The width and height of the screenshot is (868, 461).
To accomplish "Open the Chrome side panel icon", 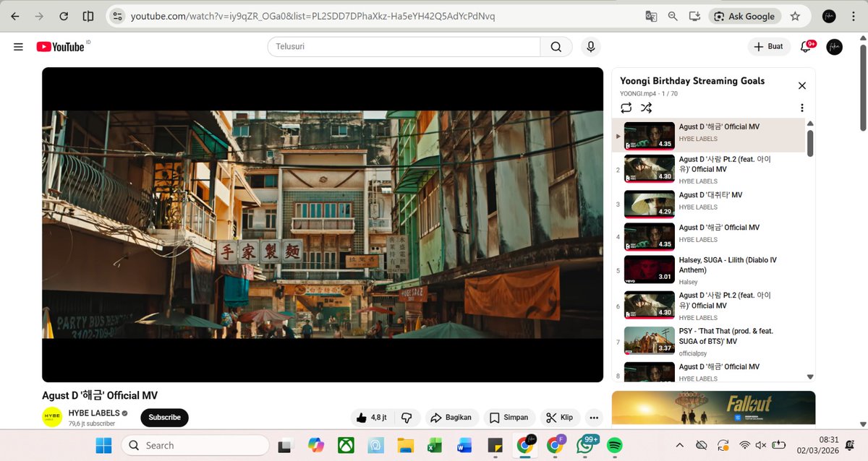I will [x=88, y=16].
